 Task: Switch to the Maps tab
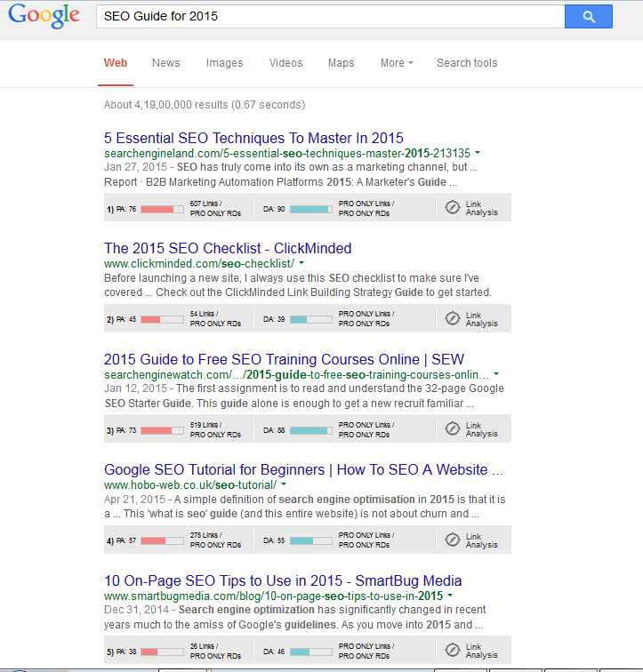(x=341, y=63)
